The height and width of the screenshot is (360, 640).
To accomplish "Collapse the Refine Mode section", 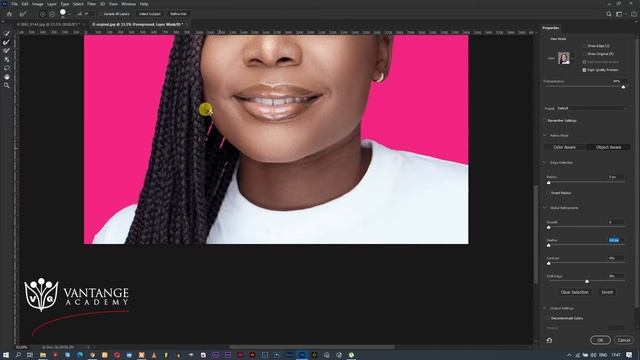I will pyautogui.click(x=545, y=135).
